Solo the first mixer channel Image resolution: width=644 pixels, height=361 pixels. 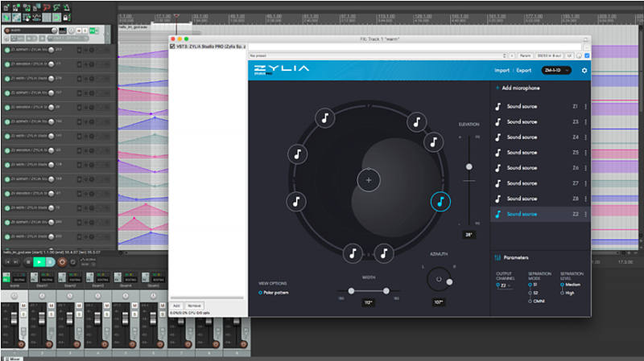click(23, 314)
